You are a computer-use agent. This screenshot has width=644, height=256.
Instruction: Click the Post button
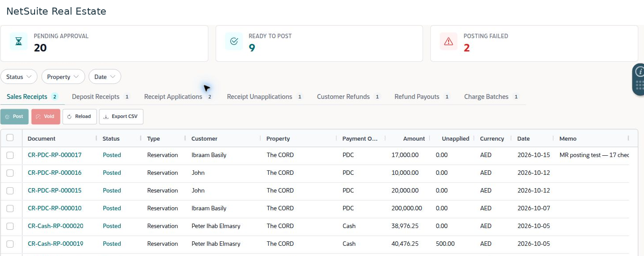click(15, 117)
